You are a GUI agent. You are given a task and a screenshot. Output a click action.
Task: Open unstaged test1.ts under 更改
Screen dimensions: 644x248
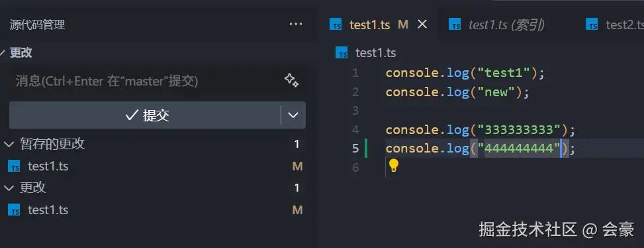pyautogui.click(x=48, y=210)
